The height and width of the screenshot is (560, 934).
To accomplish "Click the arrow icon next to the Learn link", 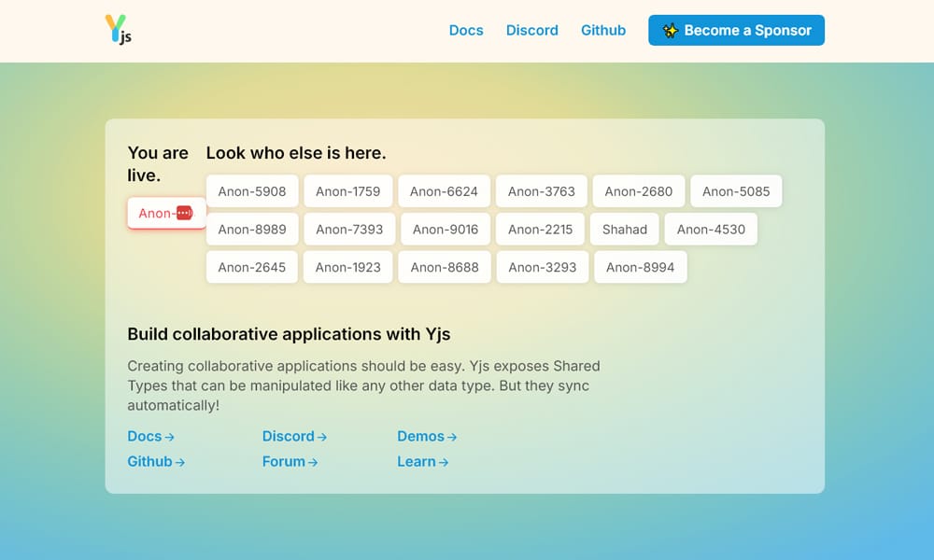I will (x=443, y=461).
